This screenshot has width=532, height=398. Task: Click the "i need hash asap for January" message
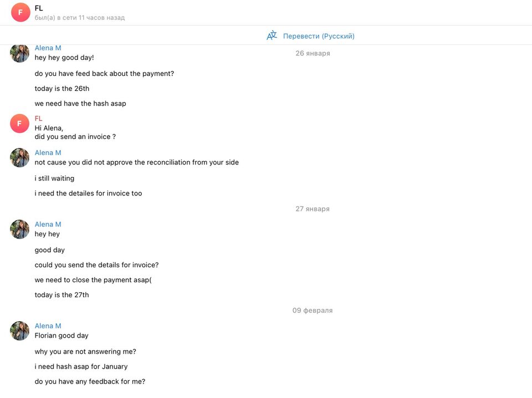point(81,366)
